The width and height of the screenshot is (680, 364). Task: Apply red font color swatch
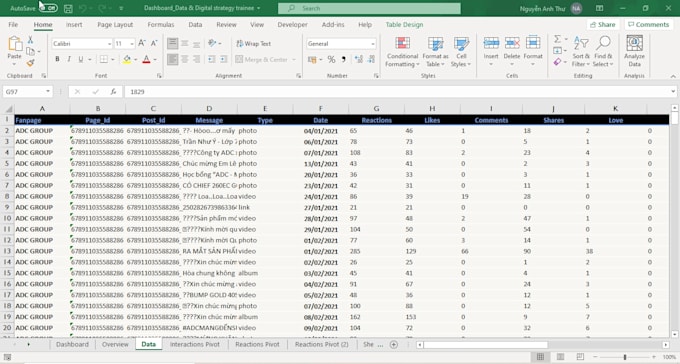[146, 59]
